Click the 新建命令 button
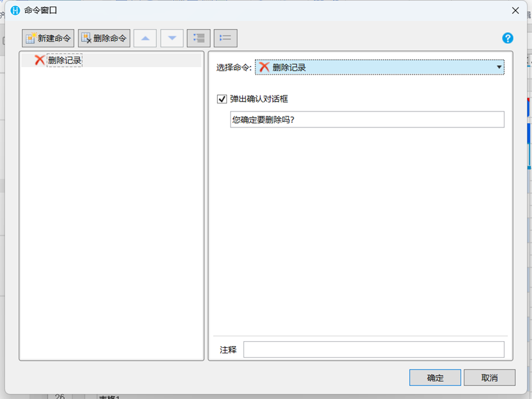This screenshot has width=532, height=399. 48,38
